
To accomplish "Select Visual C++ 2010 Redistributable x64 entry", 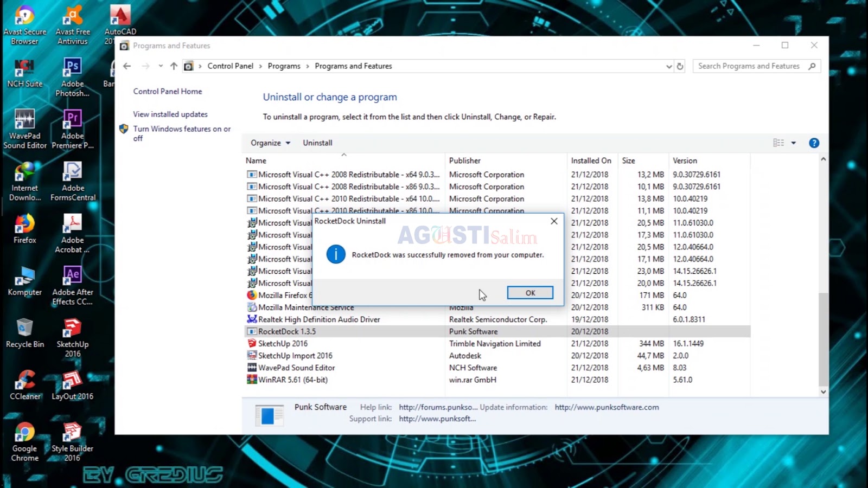I will pyautogui.click(x=497, y=198).
